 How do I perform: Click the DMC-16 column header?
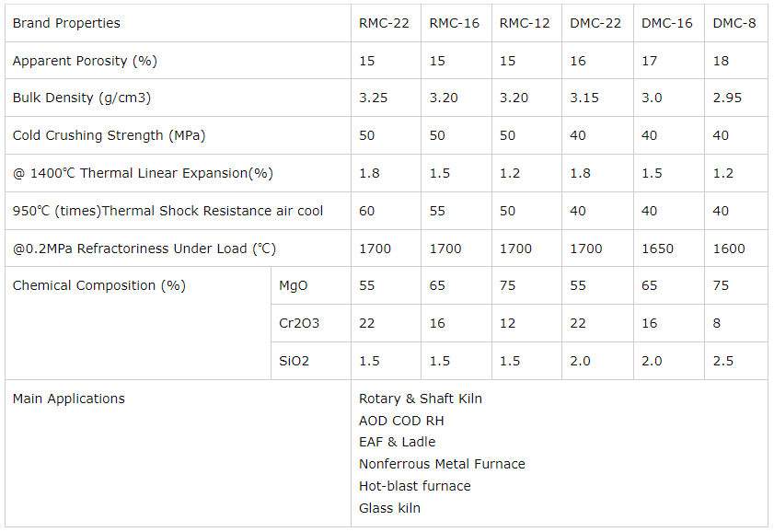click(667, 23)
